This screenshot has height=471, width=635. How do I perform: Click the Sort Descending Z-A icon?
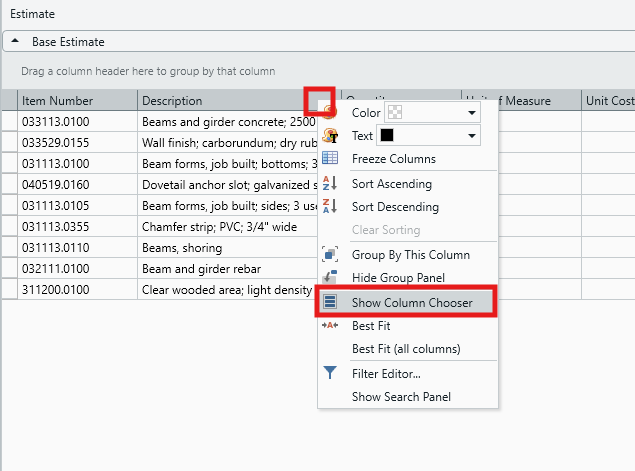[x=330, y=207]
